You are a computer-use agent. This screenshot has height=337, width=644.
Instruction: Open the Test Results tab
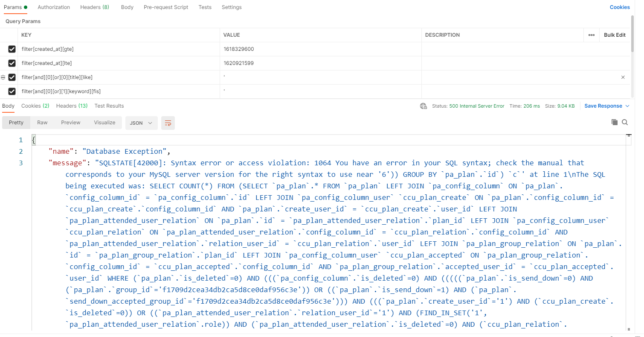point(109,106)
